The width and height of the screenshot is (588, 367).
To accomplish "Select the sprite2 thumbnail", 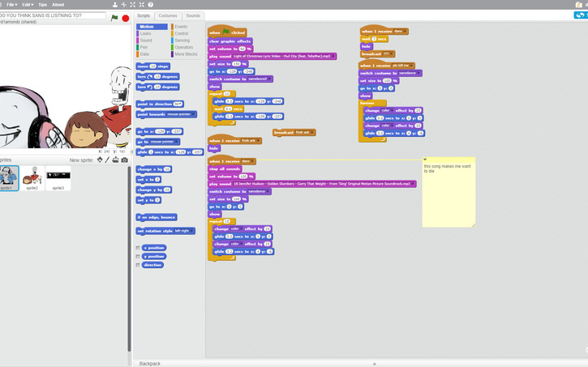I will point(32,178).
